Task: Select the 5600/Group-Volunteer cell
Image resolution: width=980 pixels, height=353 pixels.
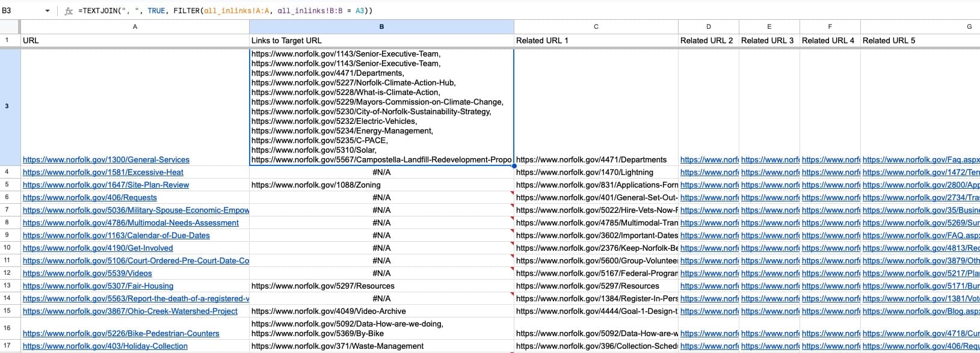Action: point(596,261)
